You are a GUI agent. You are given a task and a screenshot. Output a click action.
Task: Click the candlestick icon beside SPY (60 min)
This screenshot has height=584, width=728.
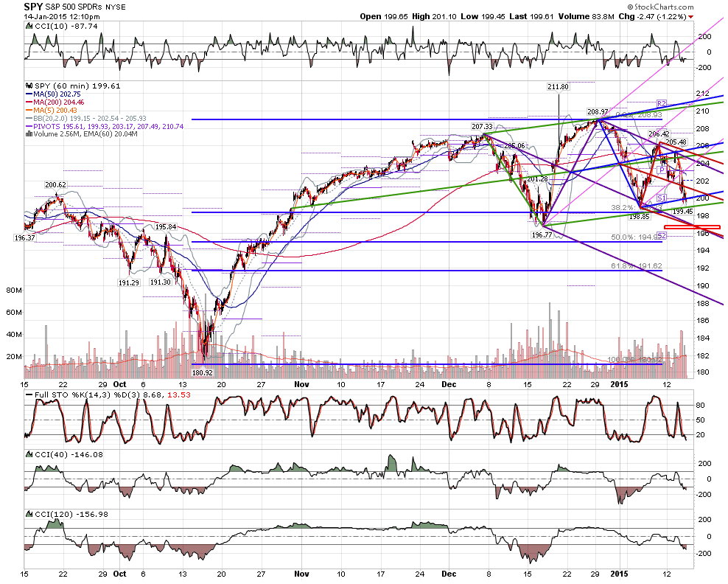click(x=28, y=86)
